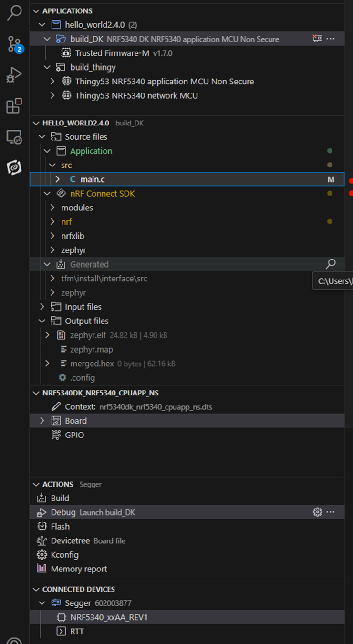This screenshot has width=353, height=644.
Task: Click the build_DK icon button next to ellipsis
Action: click(x=317, y=39)
